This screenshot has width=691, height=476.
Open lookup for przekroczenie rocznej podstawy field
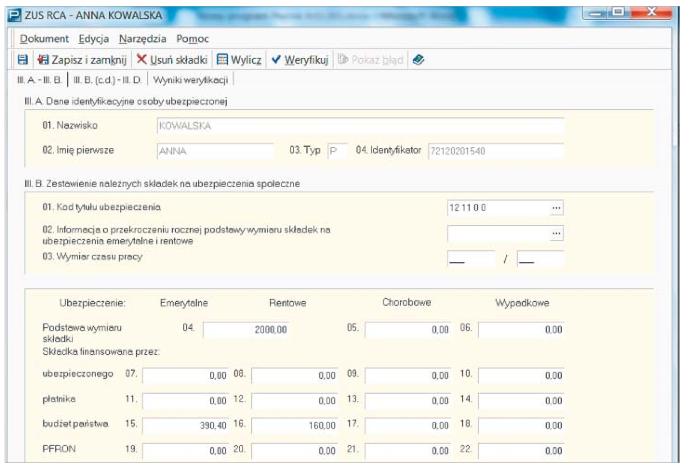click(x=556, y=233)
